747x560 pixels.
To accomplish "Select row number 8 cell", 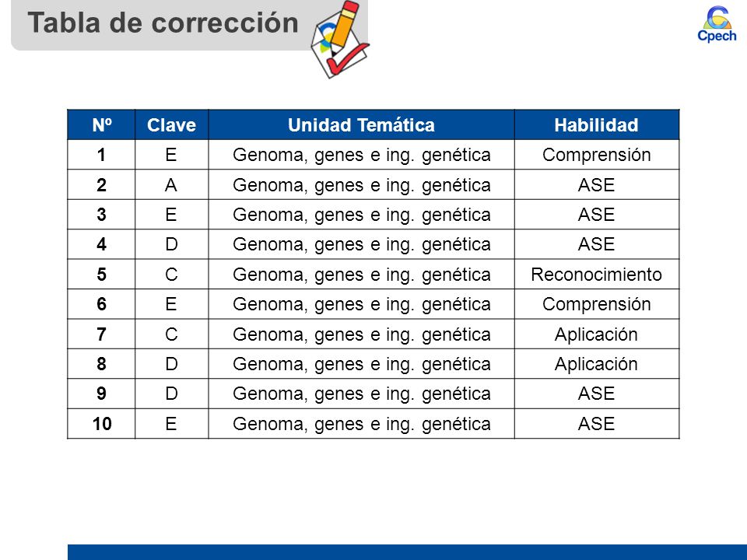I will 101,364.
